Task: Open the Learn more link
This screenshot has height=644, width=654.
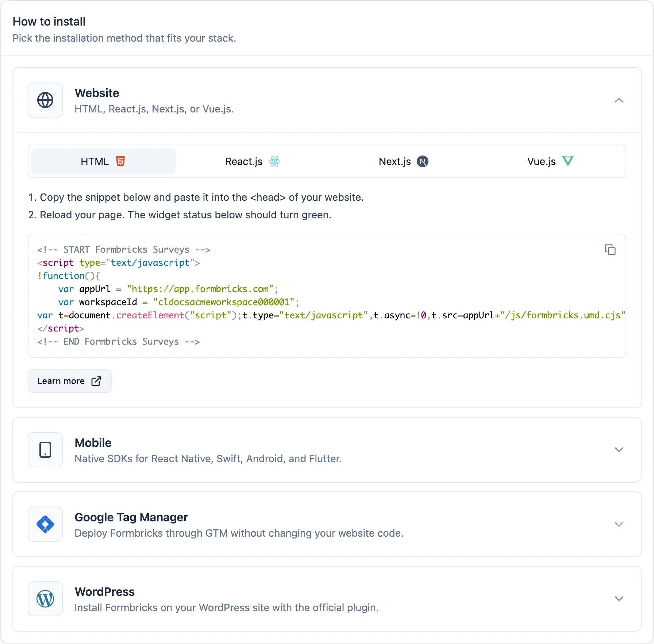Action: pyautogui.click(x=70, y=381)
